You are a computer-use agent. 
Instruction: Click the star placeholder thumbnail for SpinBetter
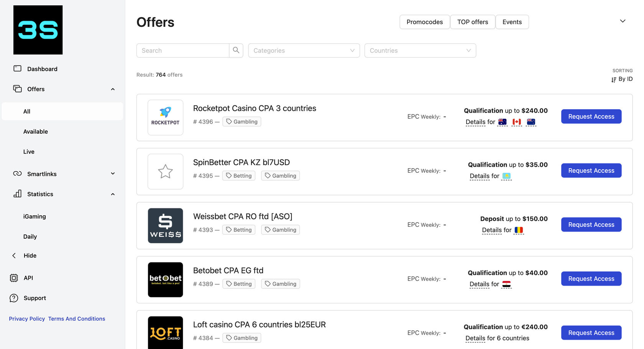click(166, 171)
